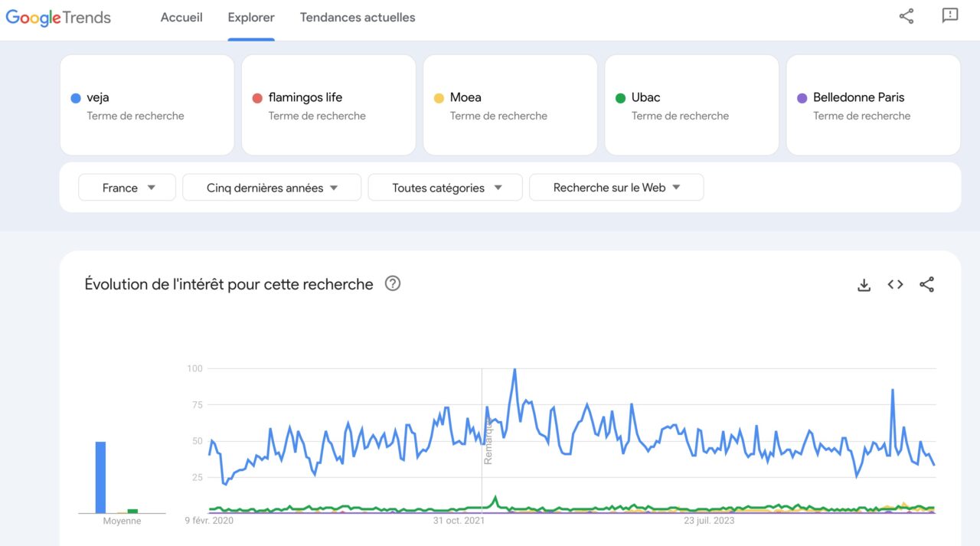
Task: Expand the Toutes catégories dropdown
Action: (445, 188)
